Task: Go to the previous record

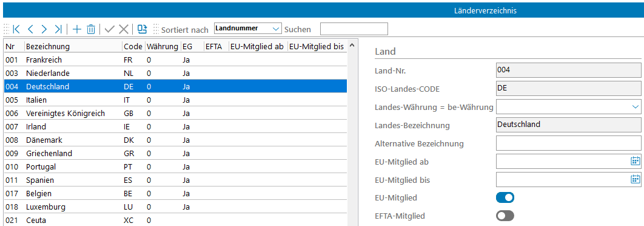Action: [30, 29]
